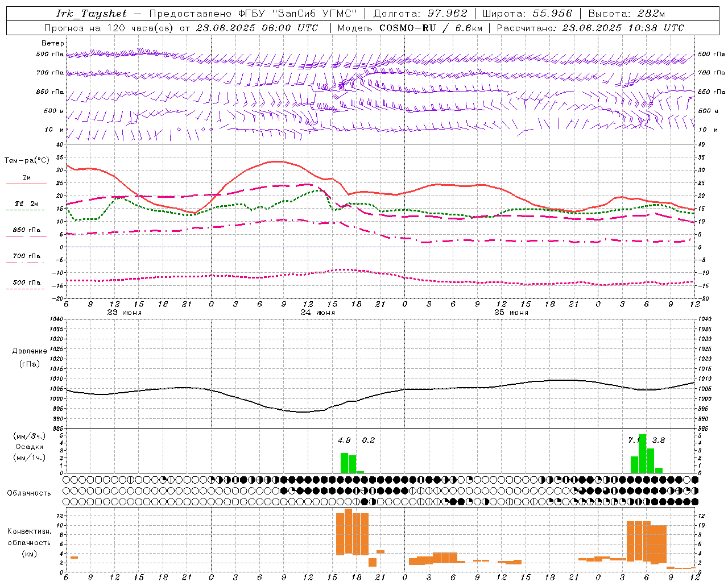The height and width of the screenshot is (582, 728).
Task: Click the 'Ветер' wind panel label
Action: (53, 43)
